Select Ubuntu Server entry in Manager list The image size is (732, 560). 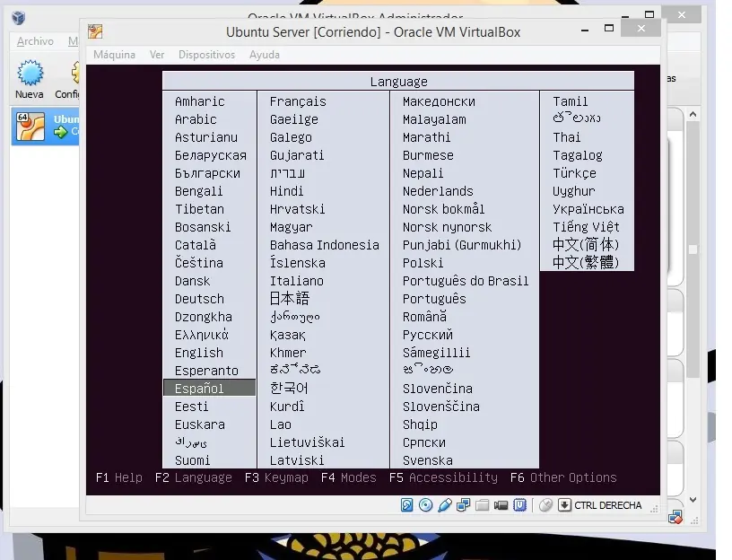pyautogui.click(x=45, y=127)
